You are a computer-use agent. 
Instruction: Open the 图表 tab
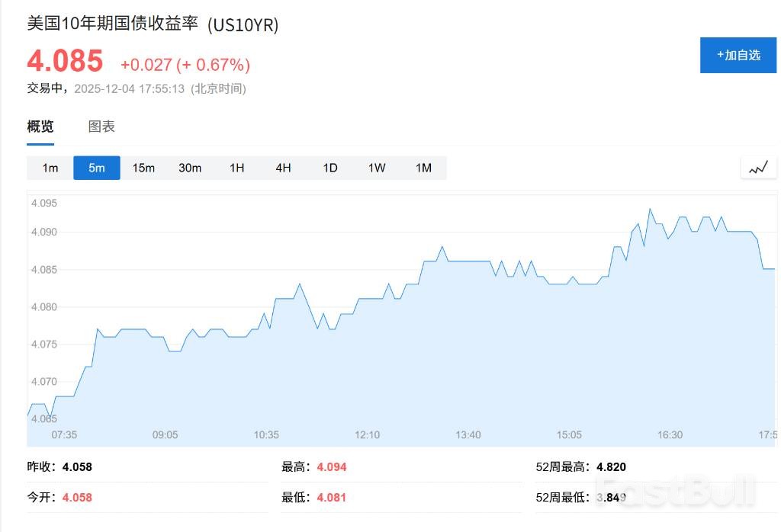coord(101,127)
